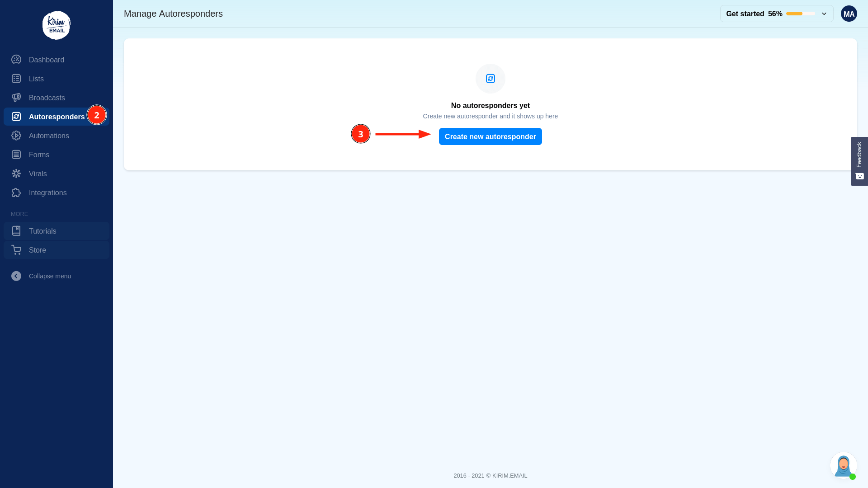Click the Kirim Email logo icon
The width and height of the screenshot is (868, 488).
pyautogui.click(x=57, y=25)
